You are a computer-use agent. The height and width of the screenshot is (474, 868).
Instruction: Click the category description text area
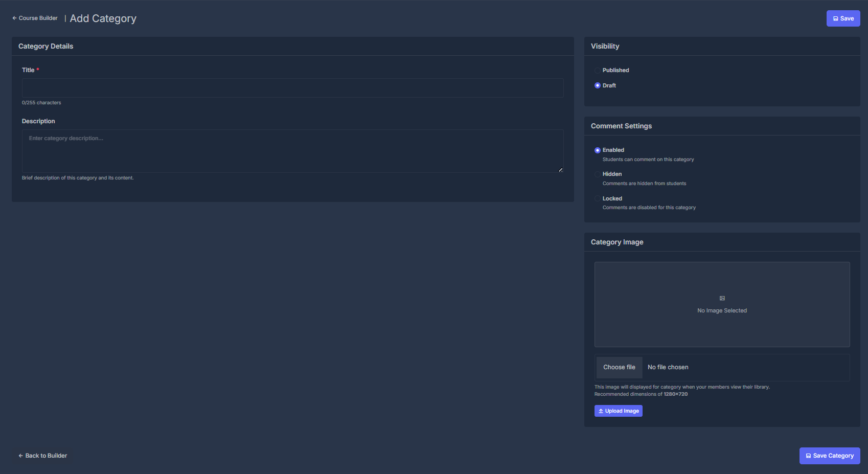292,151
